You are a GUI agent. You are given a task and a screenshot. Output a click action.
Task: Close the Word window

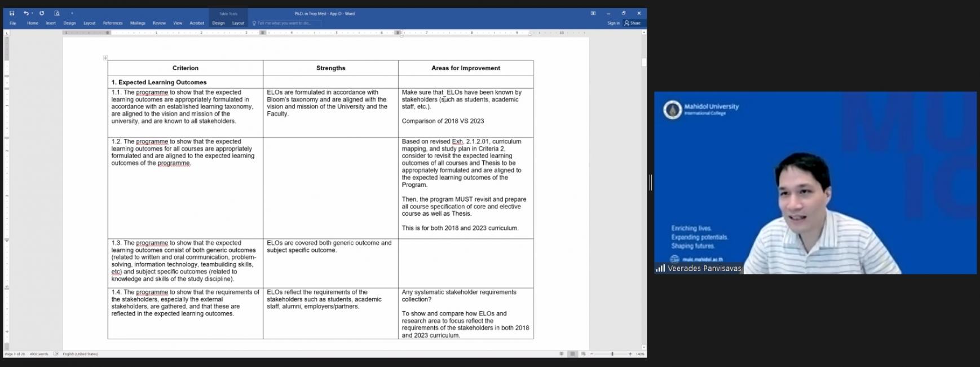click(x=639, y=13)
